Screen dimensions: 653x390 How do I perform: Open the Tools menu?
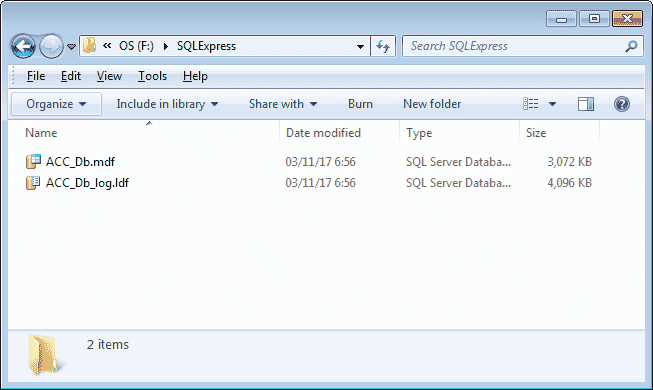(x=152, y=76)
